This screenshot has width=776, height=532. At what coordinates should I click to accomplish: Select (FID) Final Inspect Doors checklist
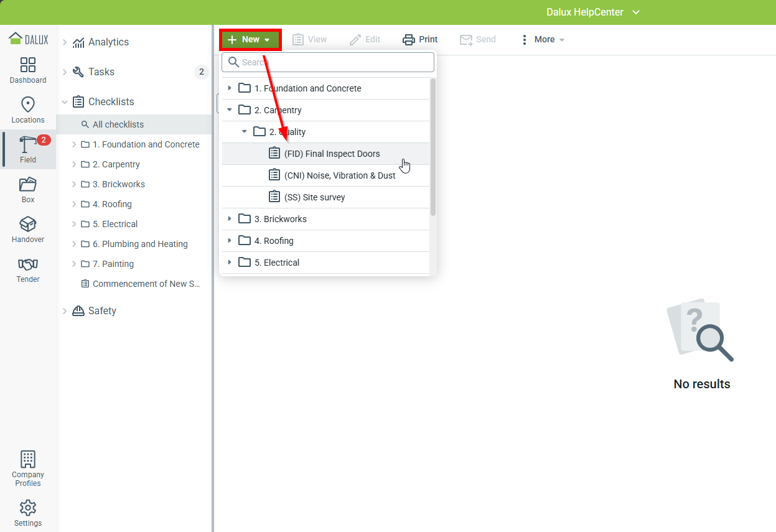(332, 154)
